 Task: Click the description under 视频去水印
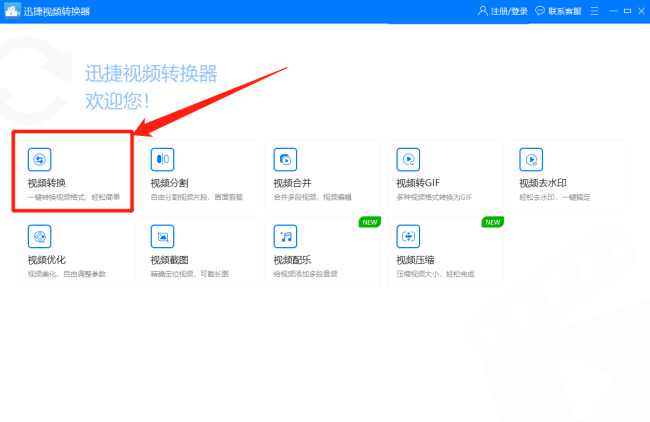tap(555, 197)
